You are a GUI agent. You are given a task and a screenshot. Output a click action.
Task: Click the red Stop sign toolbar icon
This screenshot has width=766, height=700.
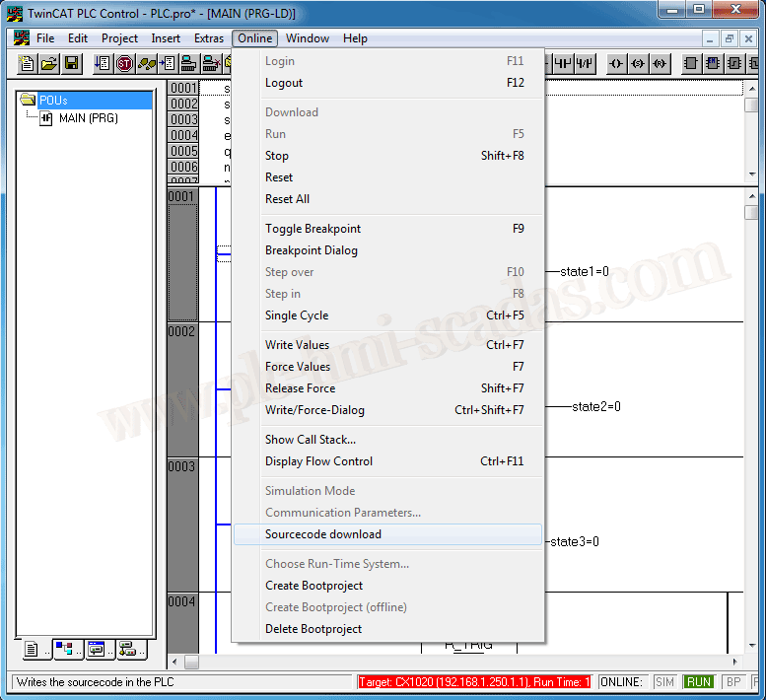(124, 64)
